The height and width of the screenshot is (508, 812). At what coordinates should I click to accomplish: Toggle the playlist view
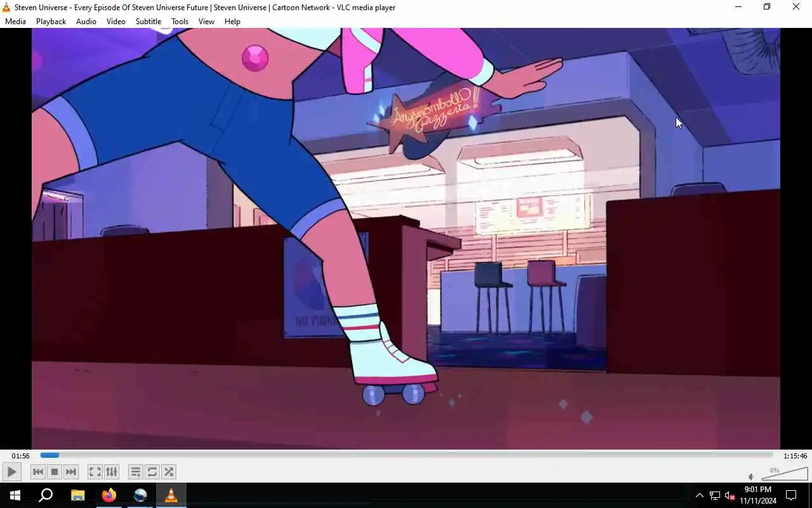pos(135,472)
